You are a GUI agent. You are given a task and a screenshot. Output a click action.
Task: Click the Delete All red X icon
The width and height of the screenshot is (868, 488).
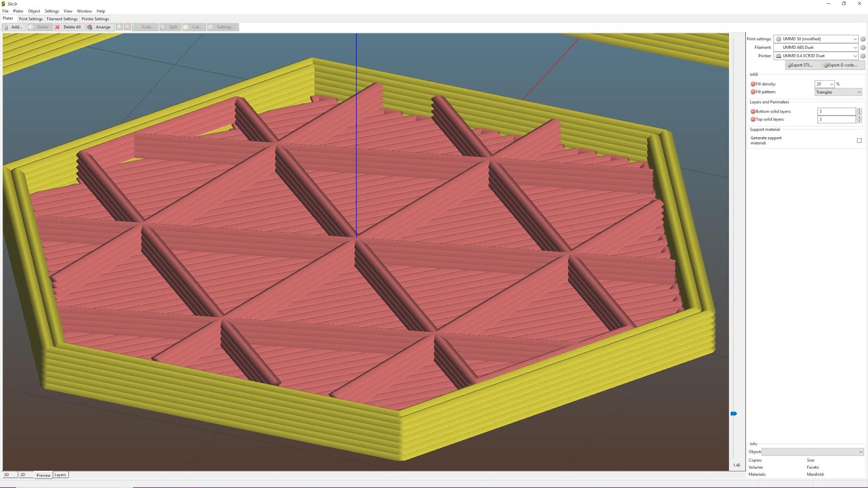[58, 27]
